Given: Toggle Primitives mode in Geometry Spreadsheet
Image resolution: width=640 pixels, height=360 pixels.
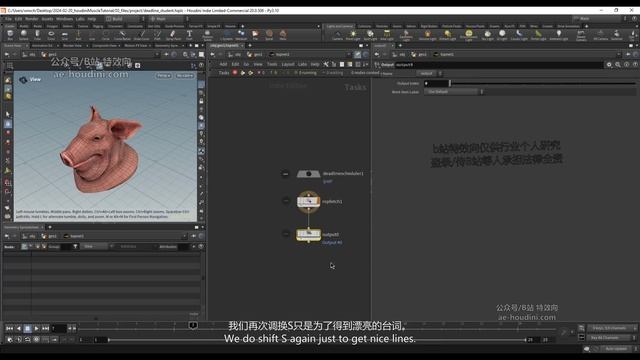Looking at the screenshot, I should tap(38, 247).
